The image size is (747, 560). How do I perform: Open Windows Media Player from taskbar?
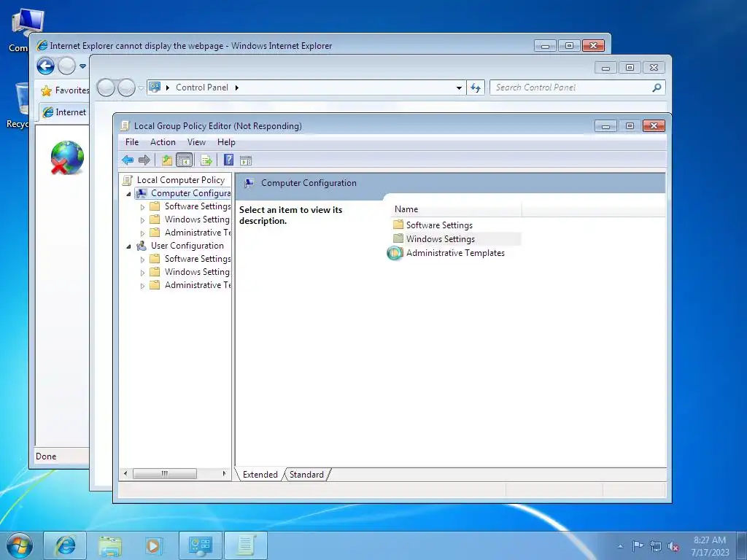point(153,545)
